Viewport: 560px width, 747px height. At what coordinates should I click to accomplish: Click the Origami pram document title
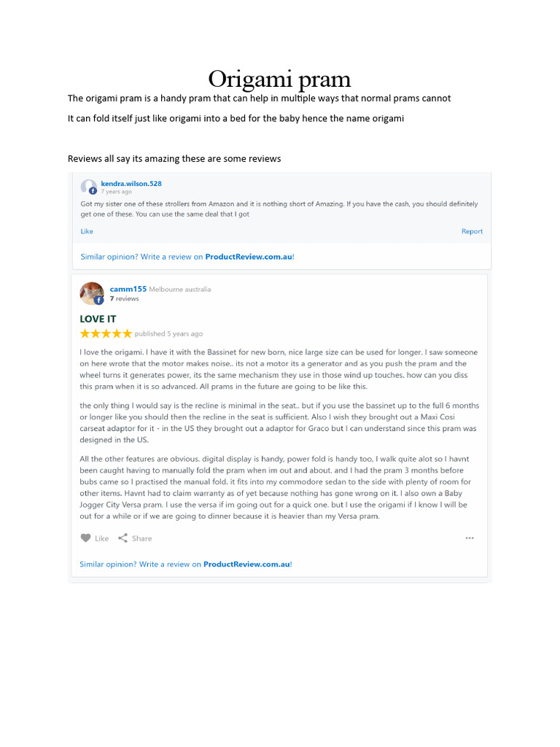pyautogui.click(x=279, y=79)
